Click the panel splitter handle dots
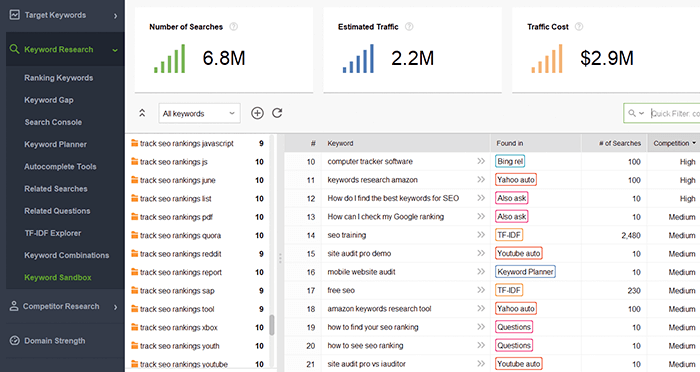The image size is (700, 372). pyautogui.click(x=280, y=258)
